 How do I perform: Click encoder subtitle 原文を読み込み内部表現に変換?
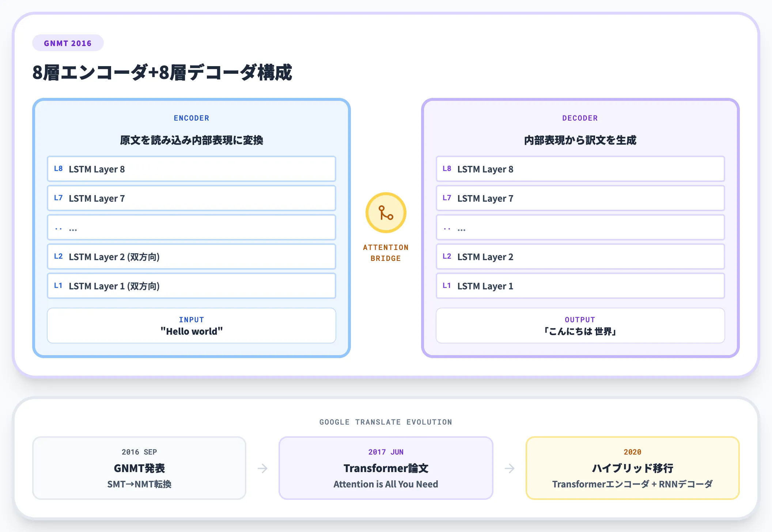(192, 140)
